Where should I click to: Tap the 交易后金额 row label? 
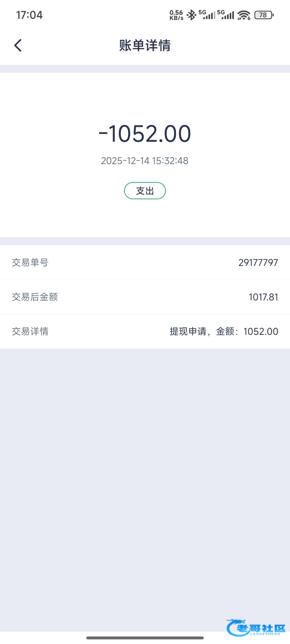(x=35, y=297)
